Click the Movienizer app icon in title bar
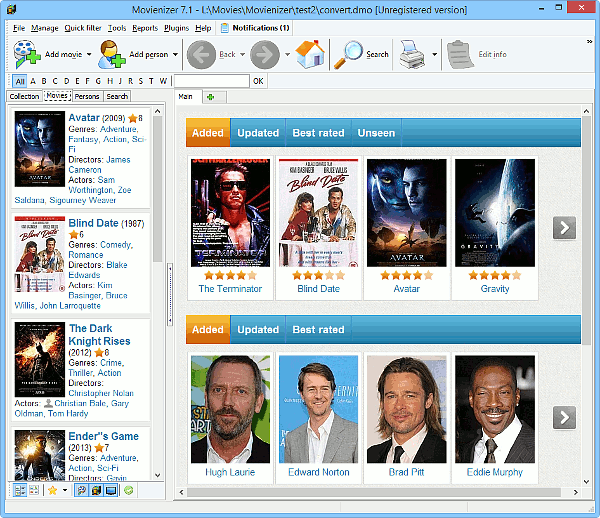Viewport: 600px width, 518px height. coord(11,9)
